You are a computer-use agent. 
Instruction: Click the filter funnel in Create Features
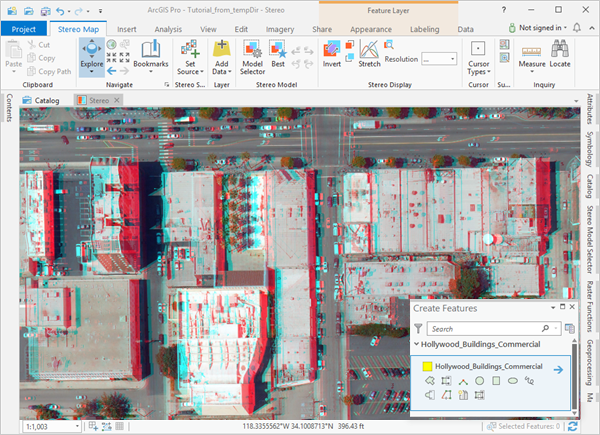coord(418,329)
